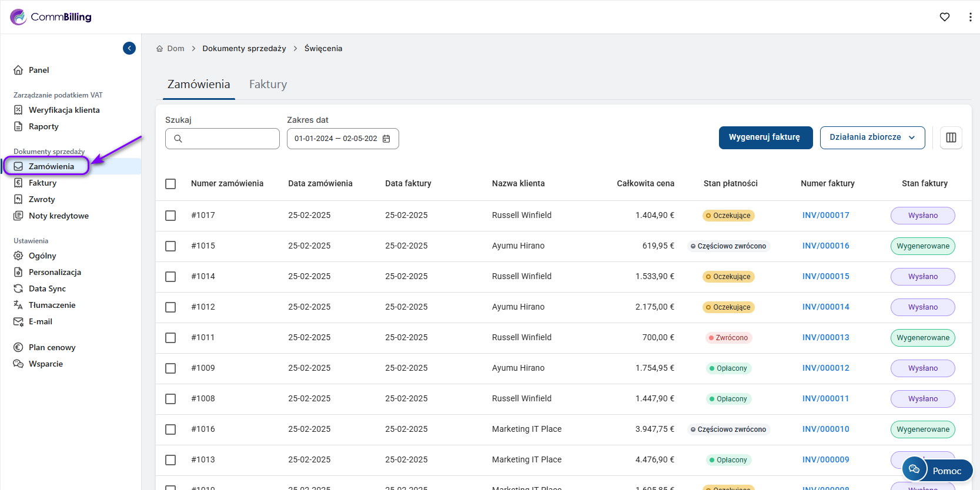Viewport: 980px width, 490px height.
Task: Tick the select-all checkbox in table header
Action: pyautogui.click(x=170, y=184)
